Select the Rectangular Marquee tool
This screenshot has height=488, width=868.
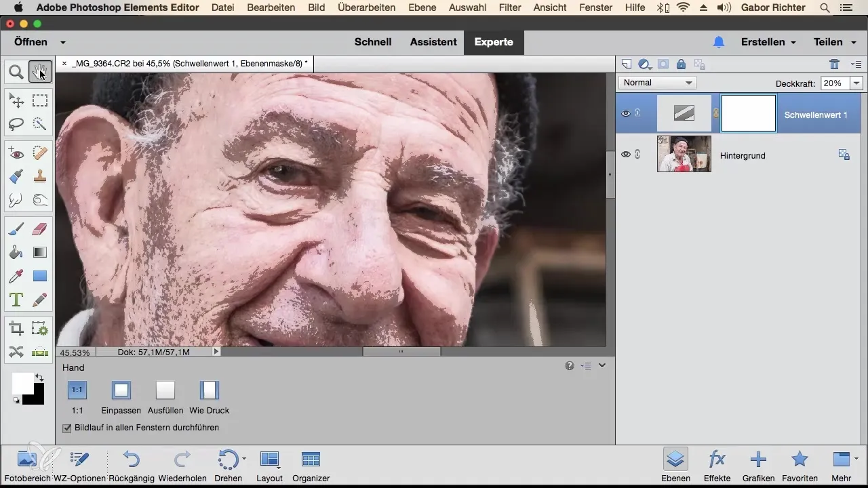[39, 101]
